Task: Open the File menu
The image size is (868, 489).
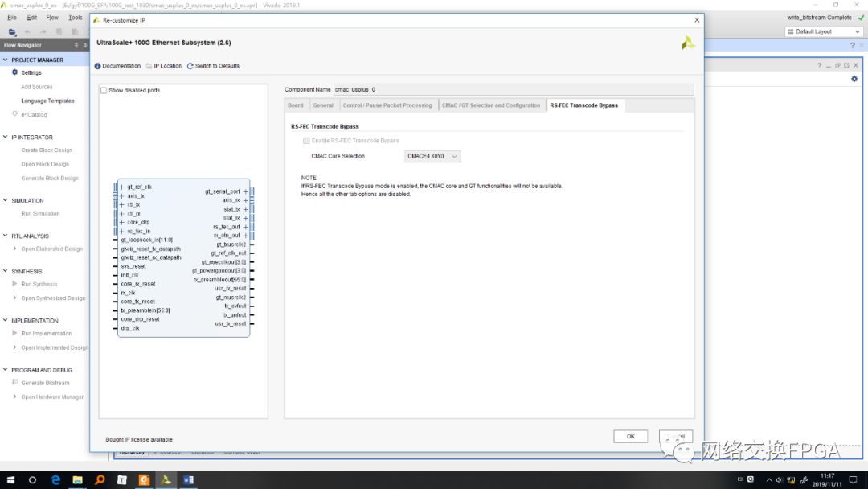Action: [12, 18]
